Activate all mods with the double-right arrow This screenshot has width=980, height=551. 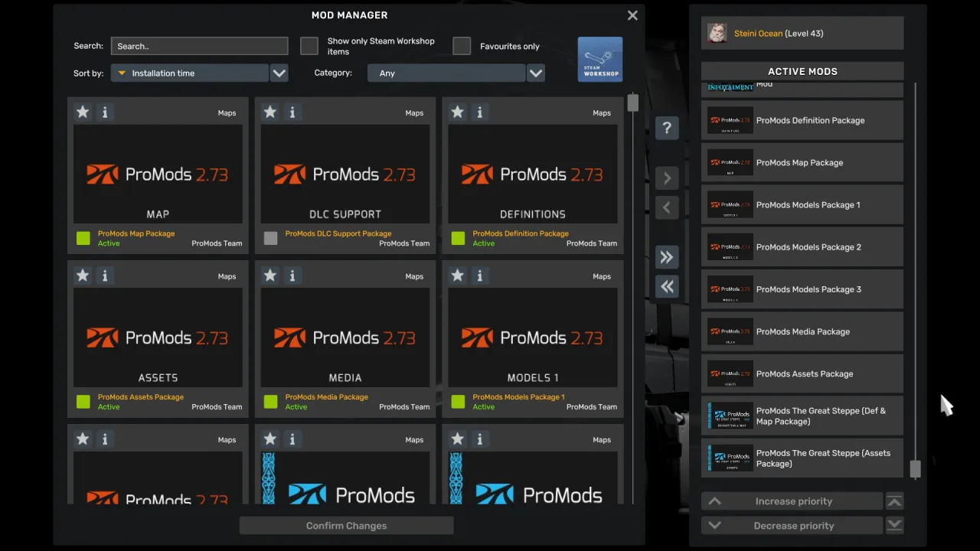(667, 257)
